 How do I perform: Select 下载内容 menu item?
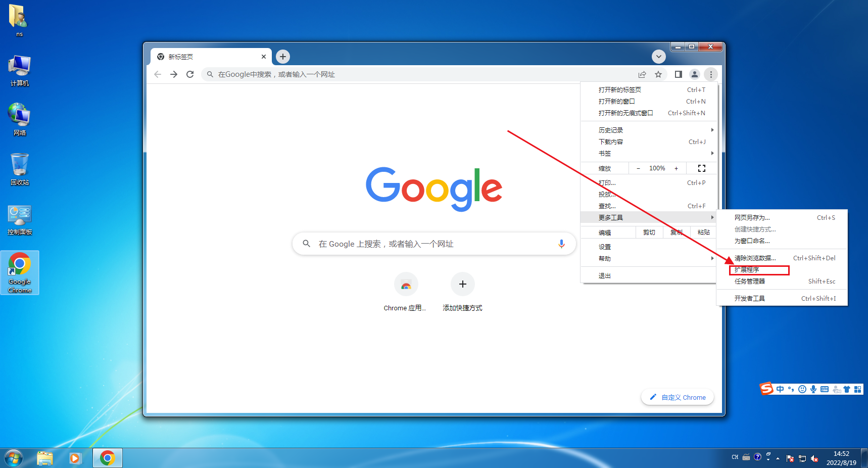pyautogui.click(x=649, y=142)
